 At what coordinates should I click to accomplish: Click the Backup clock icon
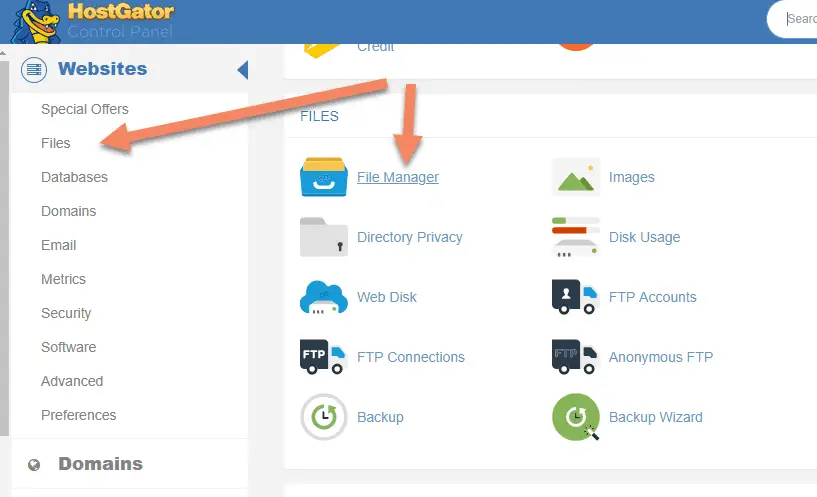tap(324, 417)
